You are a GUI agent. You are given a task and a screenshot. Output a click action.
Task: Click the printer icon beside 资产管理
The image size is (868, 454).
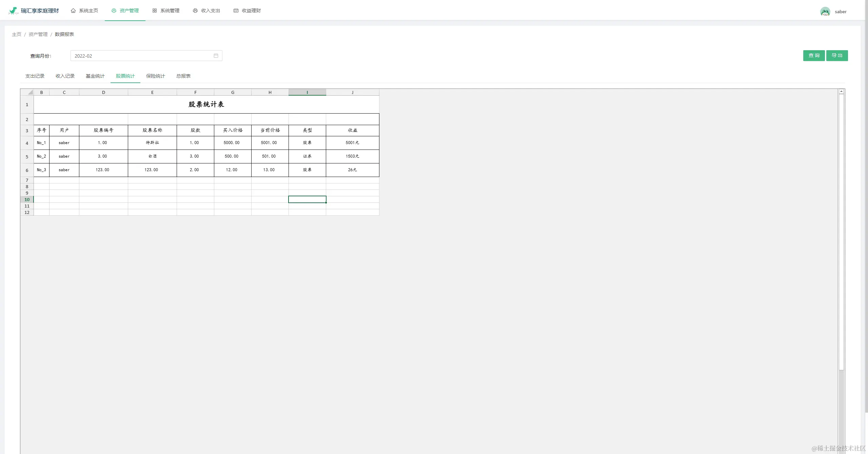tap(114, 11)
